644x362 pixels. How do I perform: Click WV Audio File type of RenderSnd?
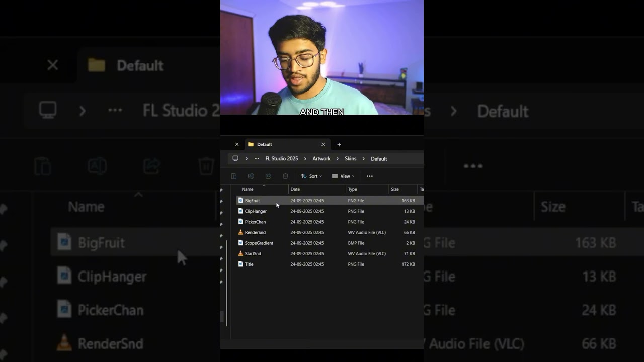(x=367, y=232)
